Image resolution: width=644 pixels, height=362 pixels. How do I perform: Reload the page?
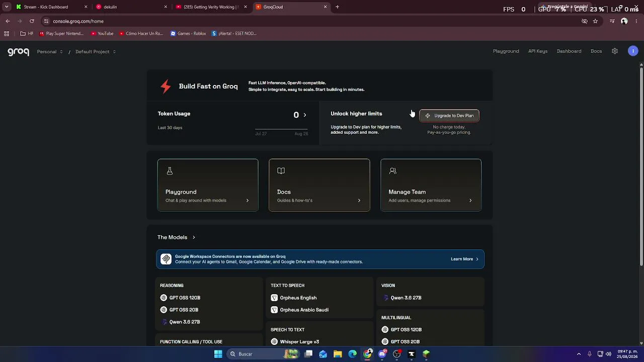pyautogui.click(x=32, y=21)
